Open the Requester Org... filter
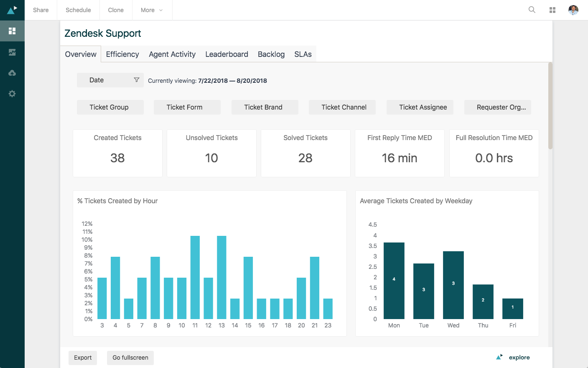The height and width of the screenshot is (368, 588). point(498,107)
